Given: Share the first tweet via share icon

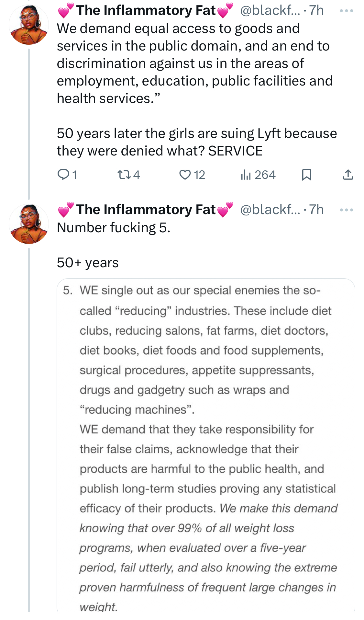Looking at the screenshot, I should [x=348, y=175].
